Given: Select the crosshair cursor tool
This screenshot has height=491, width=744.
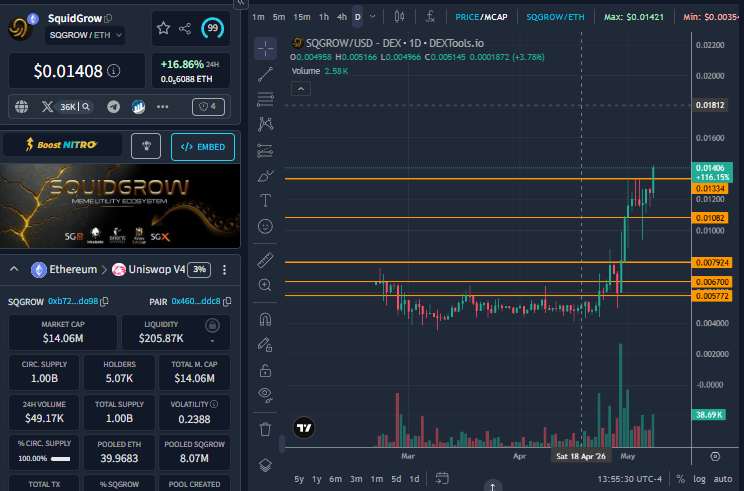Looking at the screenshot, I should (265, 48).
